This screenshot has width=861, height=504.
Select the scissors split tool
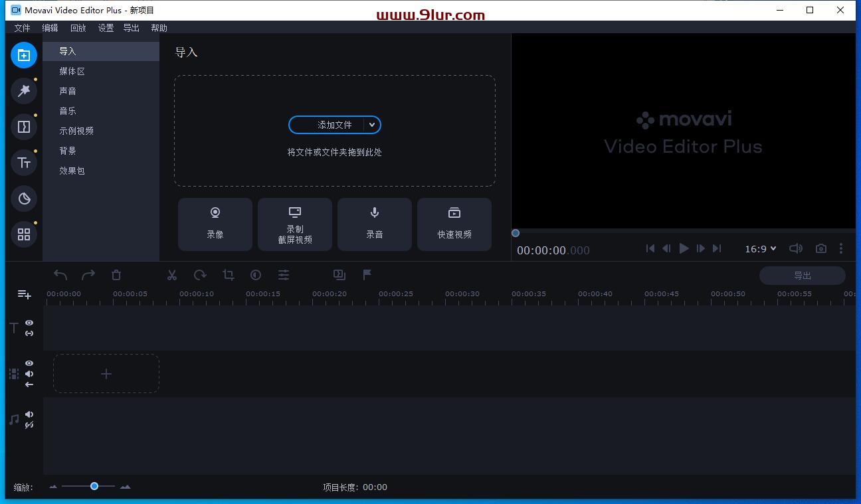[172, 275]
